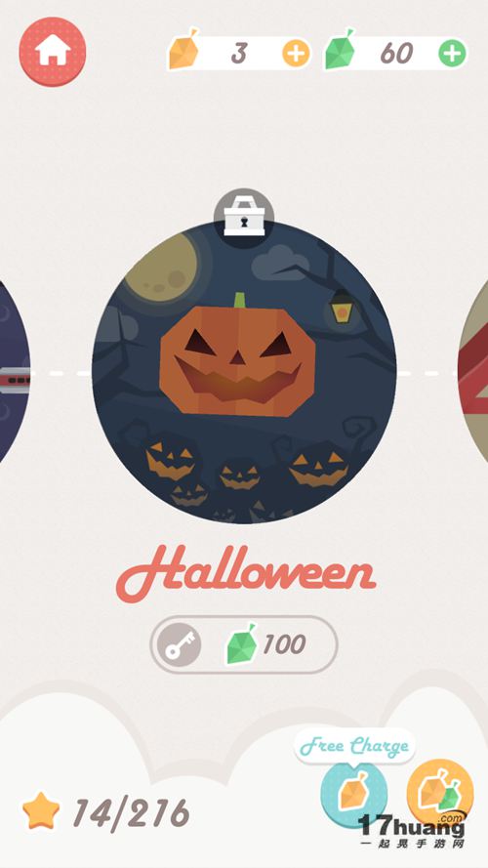Tap the orange gem count of 3
This screenshot has height=868, width=488.
click(x=239, y=54)
